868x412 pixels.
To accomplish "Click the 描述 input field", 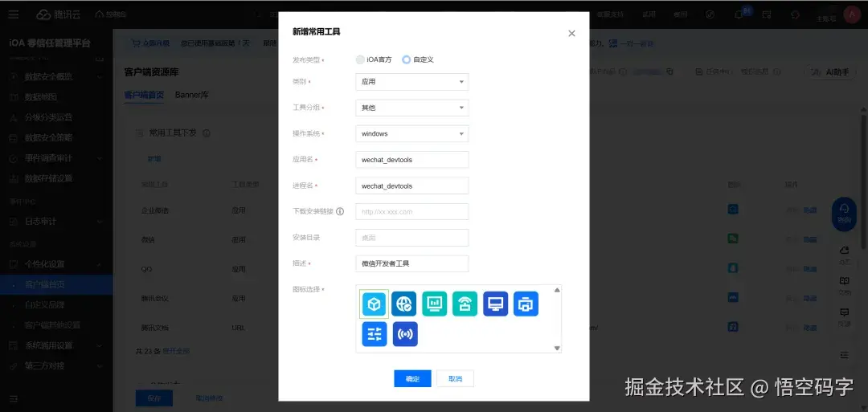I will (x=412, y=263).
